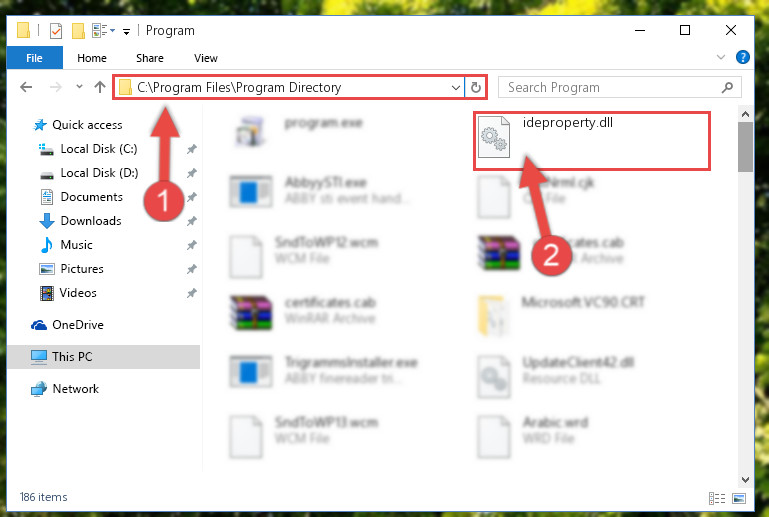Image resolution: width=769 pixels, height=517 pixels.
Task: Click pin icon next to Local Disk (D:)
Action: click(191, 173)
